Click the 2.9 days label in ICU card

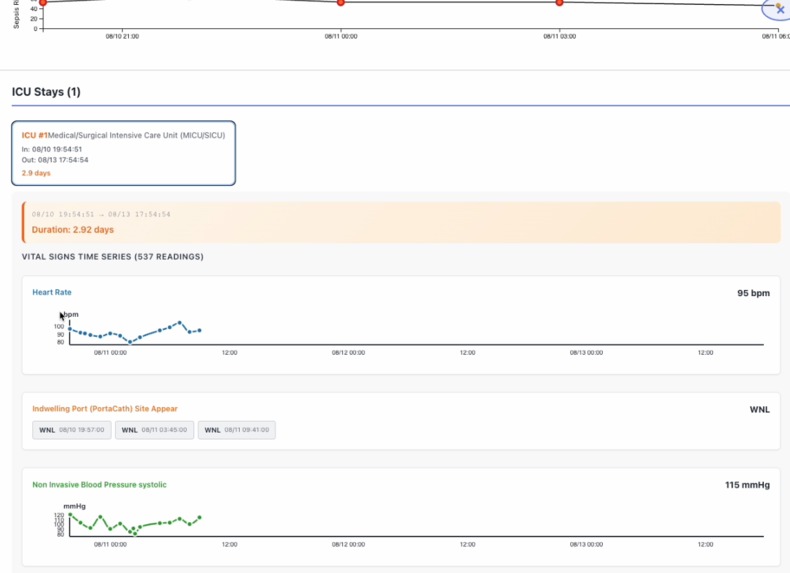(x=36, y=173)
